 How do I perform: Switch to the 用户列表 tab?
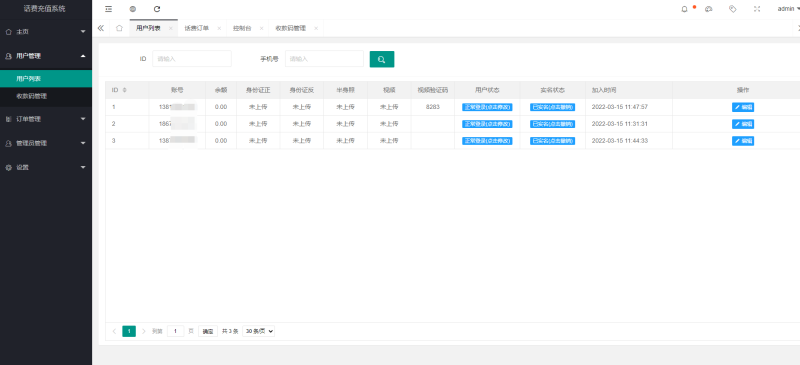pyautogui.click(x=148, y=29)
